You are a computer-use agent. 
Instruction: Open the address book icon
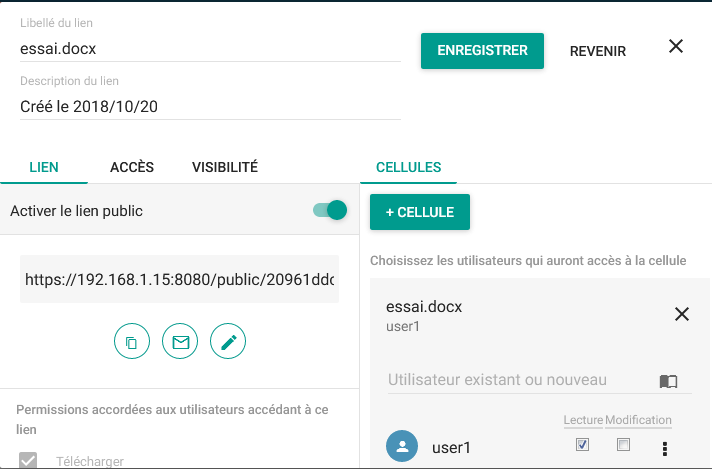669,381
